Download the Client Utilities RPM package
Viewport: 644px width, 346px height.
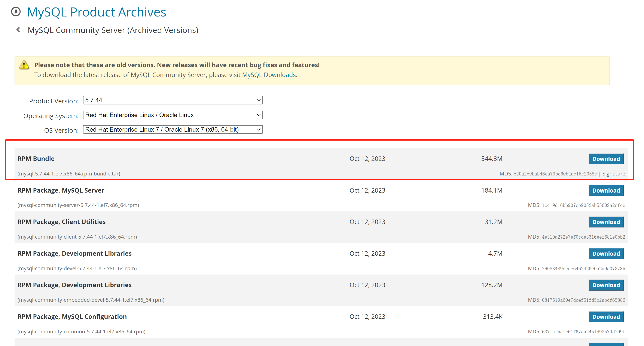[606, 222]
